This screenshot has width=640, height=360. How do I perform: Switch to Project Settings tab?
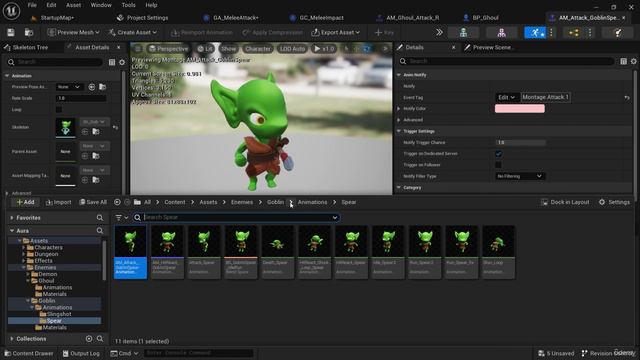click(143, 18)
